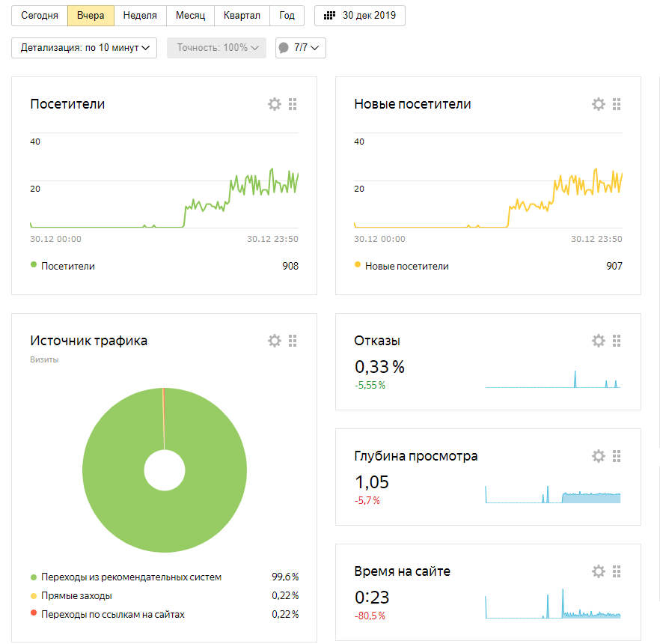Open settings gear on Посетители widget
This screenshot has height=644, width=660.
(x=275, y=104)
